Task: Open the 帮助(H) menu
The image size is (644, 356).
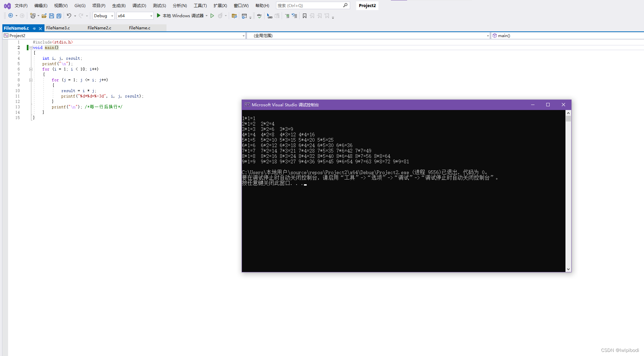Action: pos(262,6)
